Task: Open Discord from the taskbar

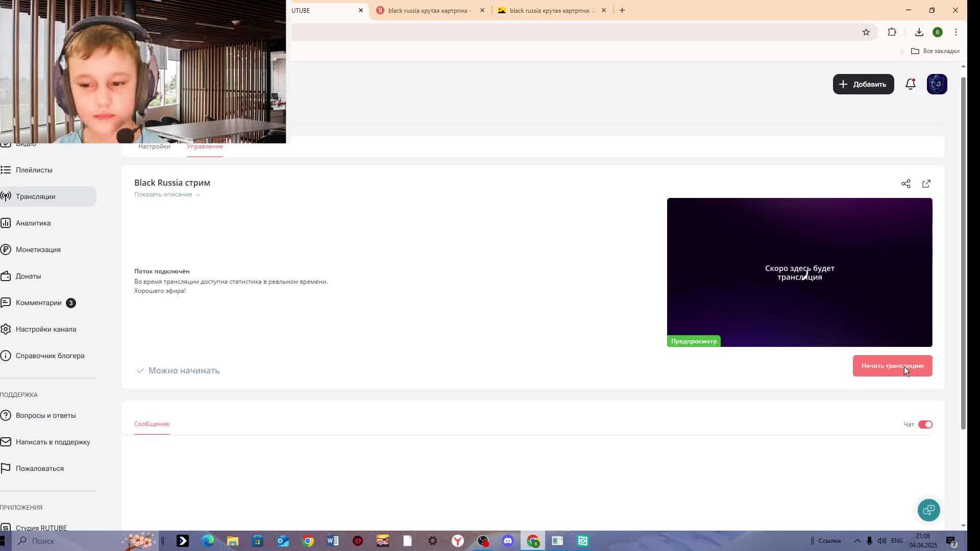Action: (507, 541)
